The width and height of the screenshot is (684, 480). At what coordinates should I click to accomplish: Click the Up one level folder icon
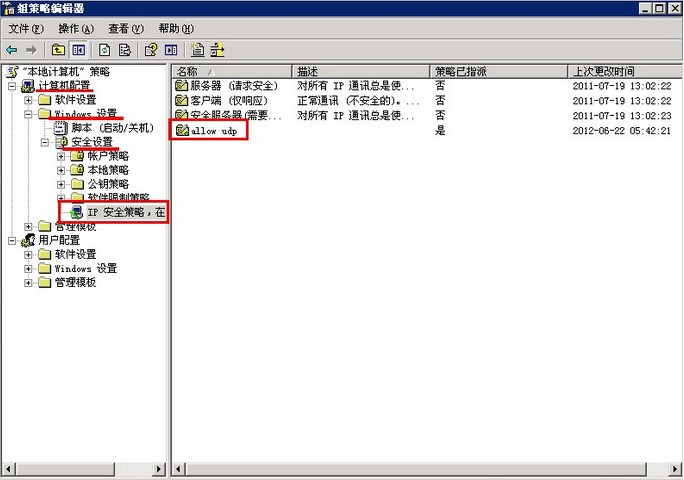[59, 49]
